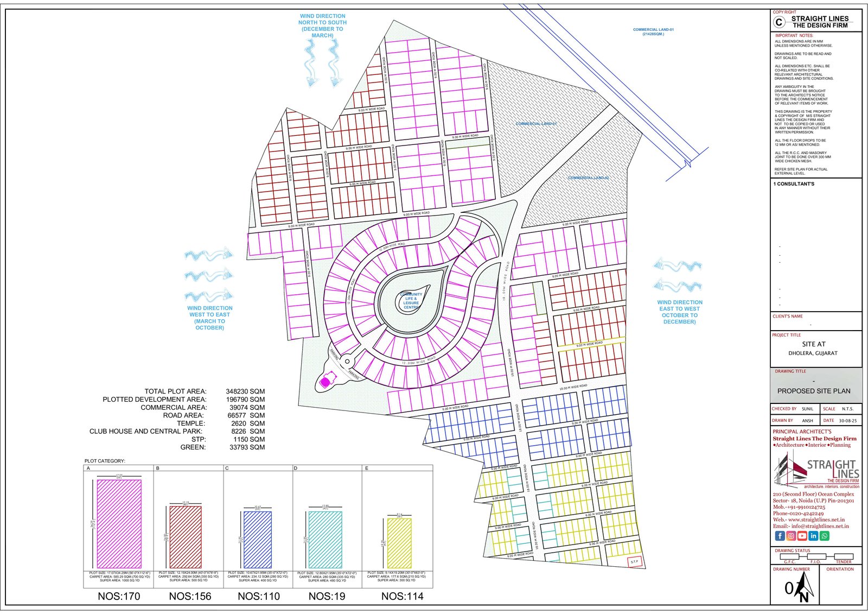Check the G.F.C. drawing status box
This screenshot has width=868, height=614.
tap(789, 556)
